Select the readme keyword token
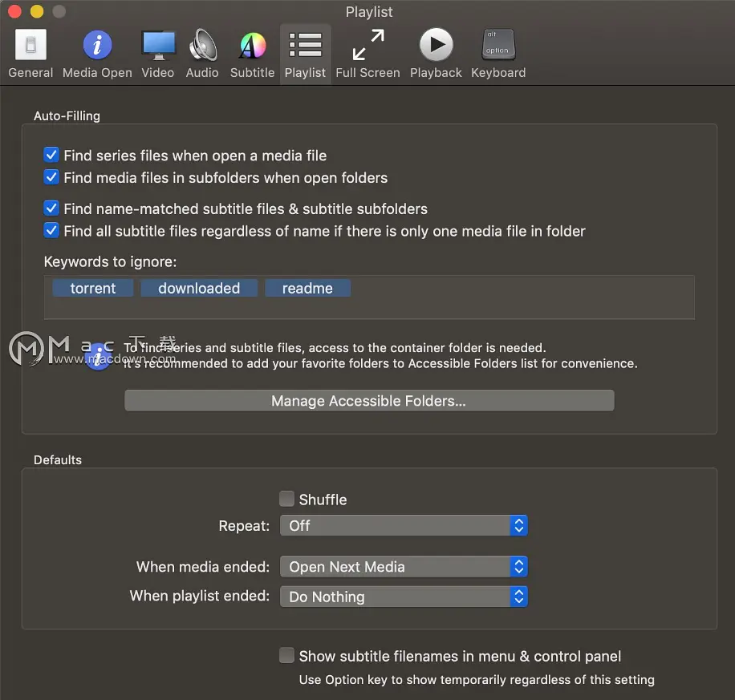Screen dimensions: 735x700 point(307,288)
